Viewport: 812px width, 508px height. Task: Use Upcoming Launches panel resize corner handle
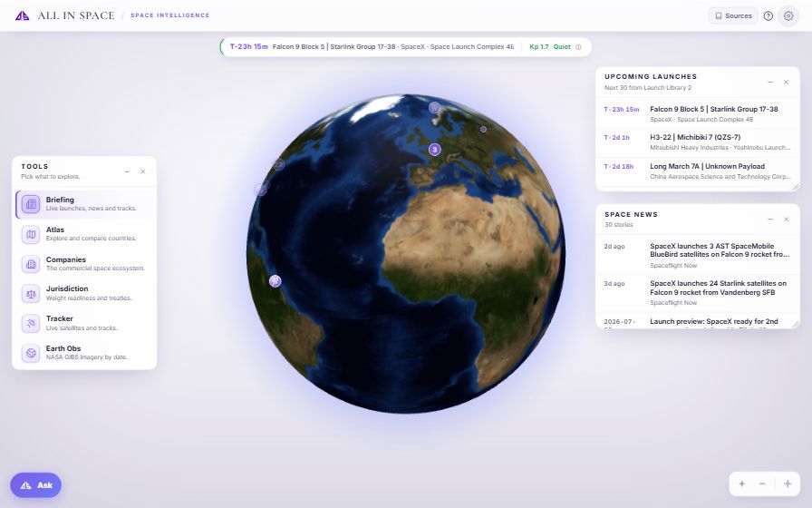(x=796, y=187)
